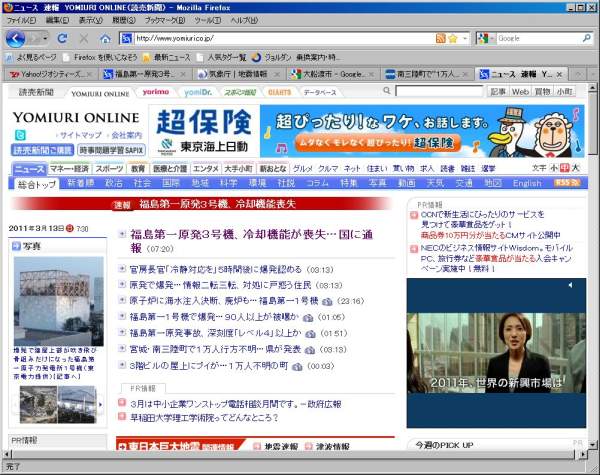Viewport: 600px width, 475px height.
Task: Go to the browser Home icon
Action: click(105, 39)
